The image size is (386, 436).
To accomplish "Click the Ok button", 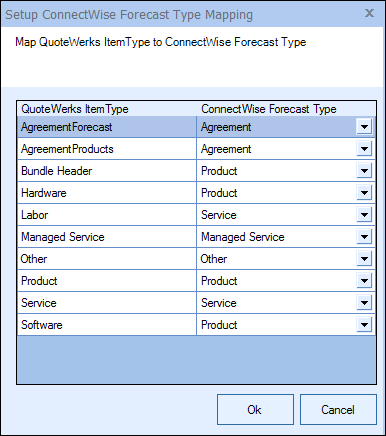I will (x=255, y=410).
